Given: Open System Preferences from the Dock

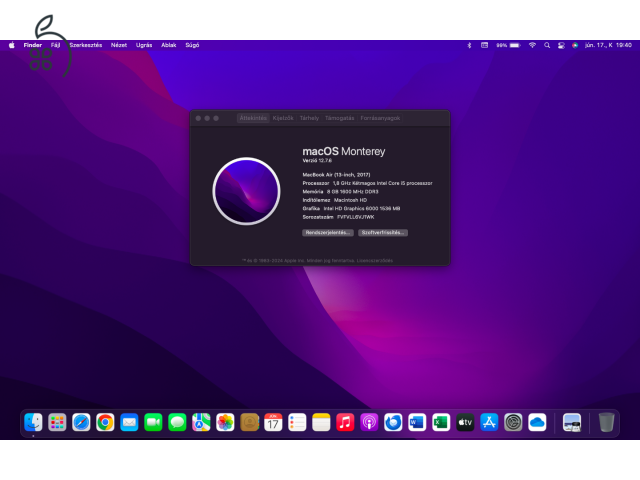Looking at the screenshot, I should coord(513,422).
